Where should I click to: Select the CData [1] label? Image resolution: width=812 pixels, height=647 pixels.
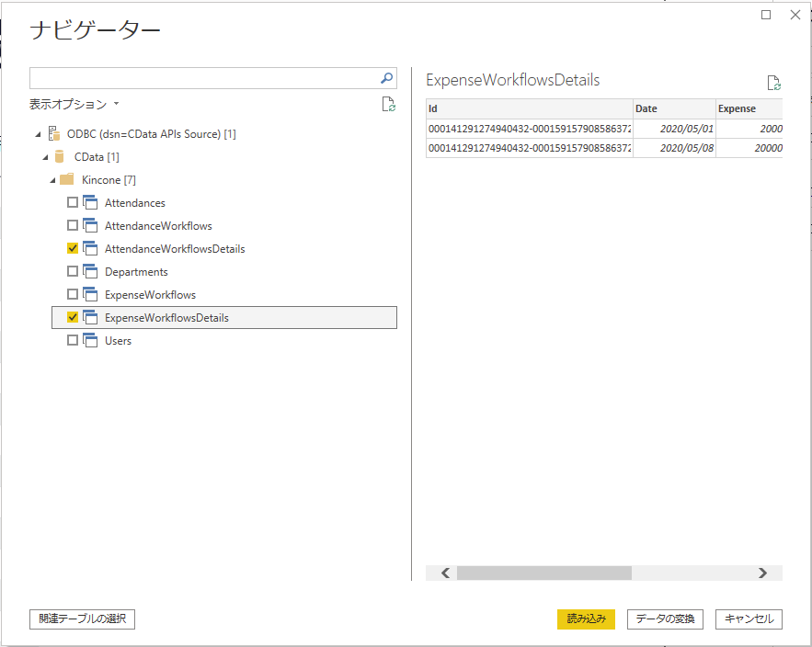coord(97,157)
